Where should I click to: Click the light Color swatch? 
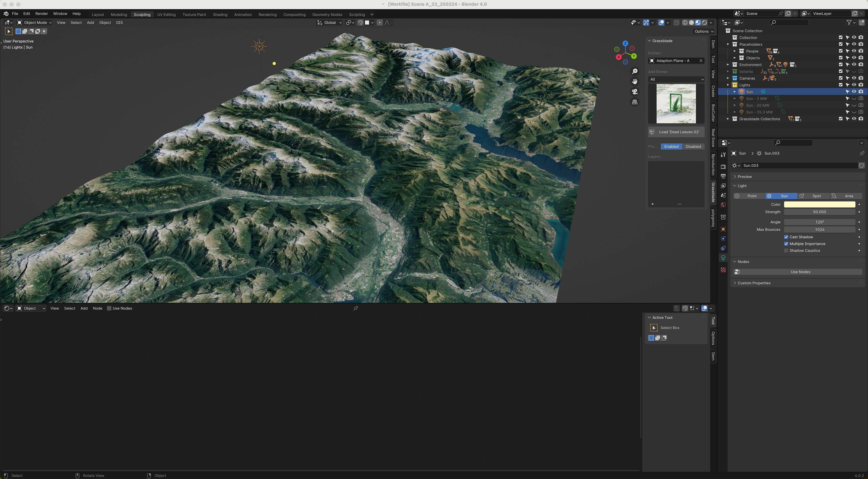pyautogui.click(x=819, y=205)
